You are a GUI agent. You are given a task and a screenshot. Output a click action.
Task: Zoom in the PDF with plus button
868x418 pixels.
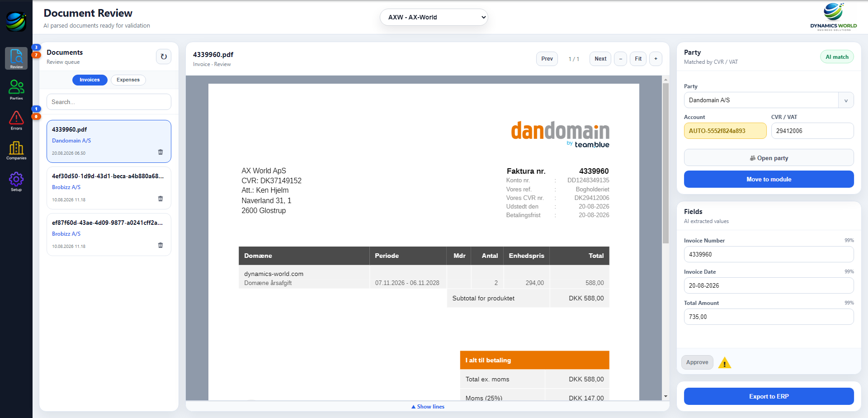pyautogui.click(x=656, y=59)
